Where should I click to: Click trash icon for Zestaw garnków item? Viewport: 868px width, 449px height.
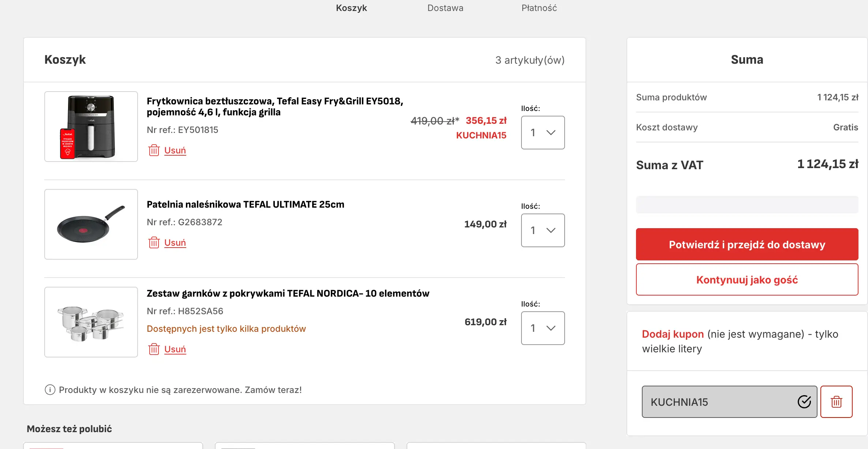coord(154,349)
